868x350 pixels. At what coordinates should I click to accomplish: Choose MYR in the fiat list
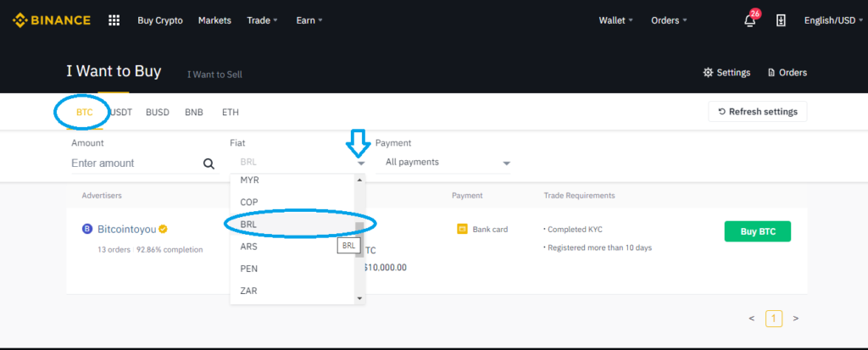pyautogui.click(x=292, y=181)
